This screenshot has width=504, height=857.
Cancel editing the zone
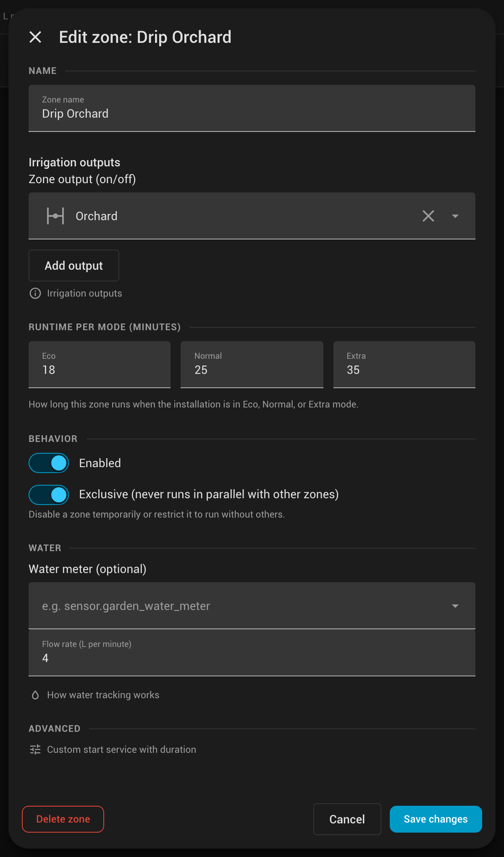coord(347,819)
